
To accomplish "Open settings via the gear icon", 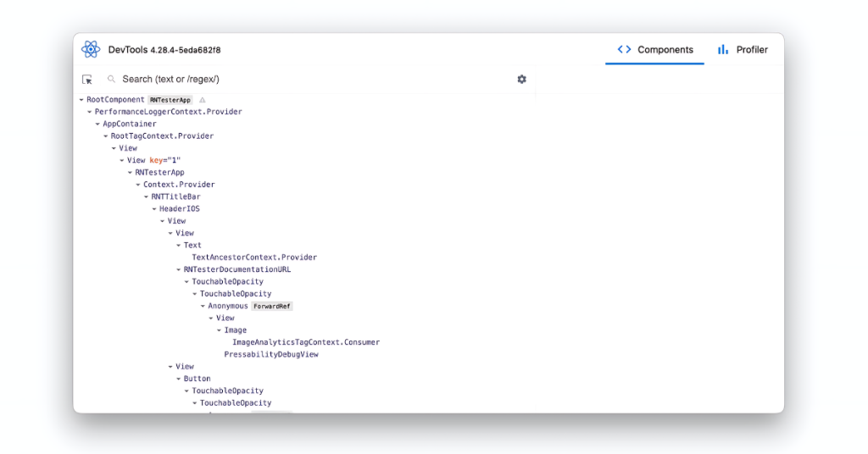I will (x=521, y=80).
